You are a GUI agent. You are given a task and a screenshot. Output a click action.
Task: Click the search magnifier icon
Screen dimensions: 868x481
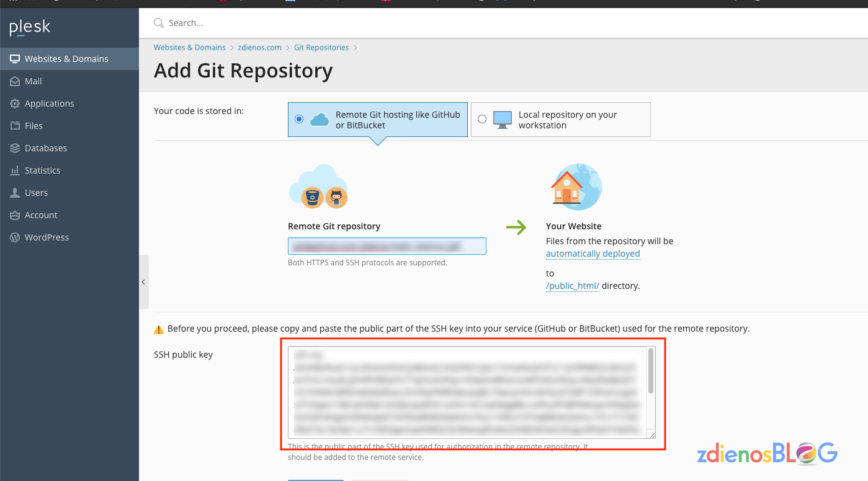pos(158,22)
